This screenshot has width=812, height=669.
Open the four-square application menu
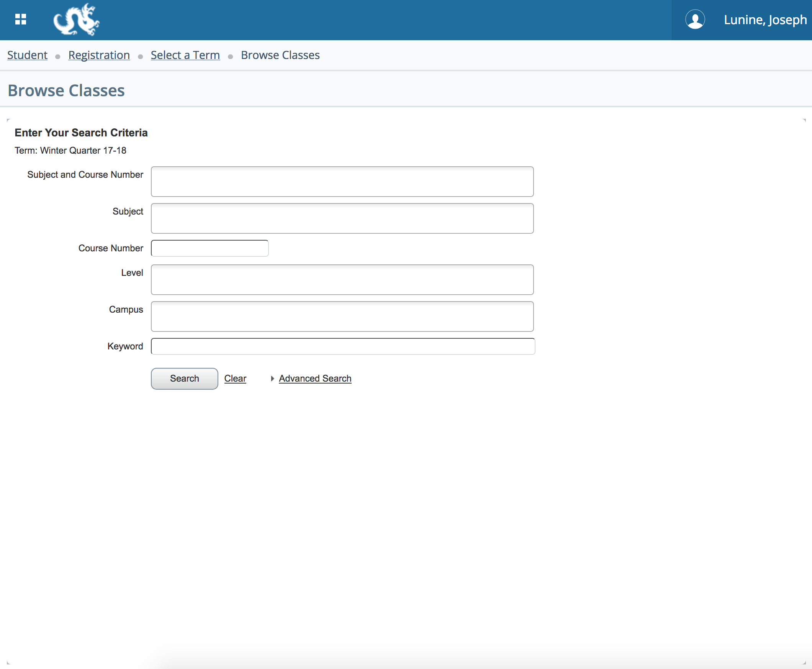21,19
